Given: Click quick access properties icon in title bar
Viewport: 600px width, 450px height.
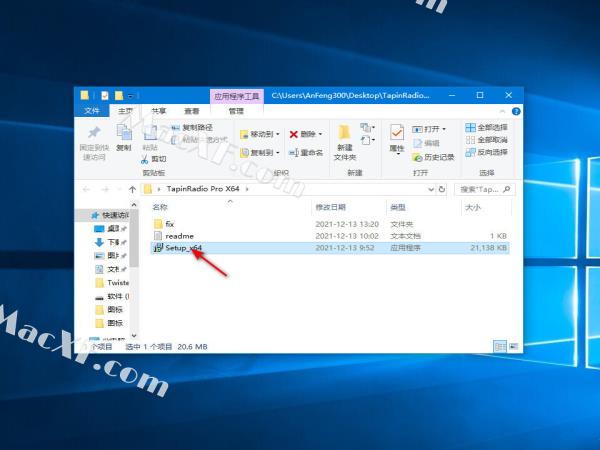Looking at the screenshot, I should [x=104, y=96].
